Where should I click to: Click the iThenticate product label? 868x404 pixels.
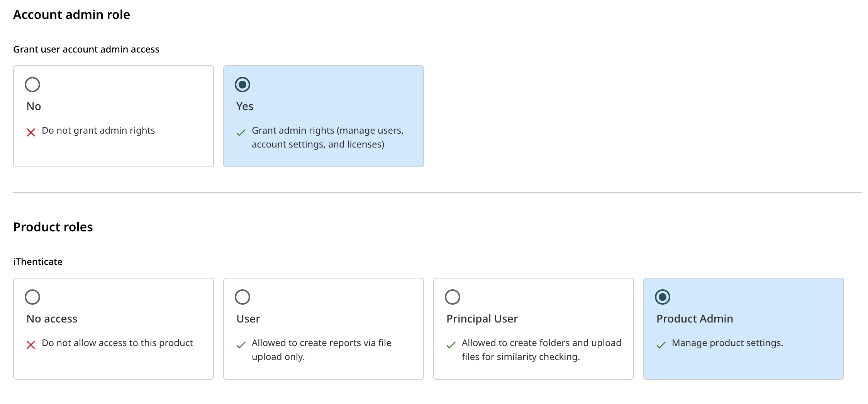[38, 262]
